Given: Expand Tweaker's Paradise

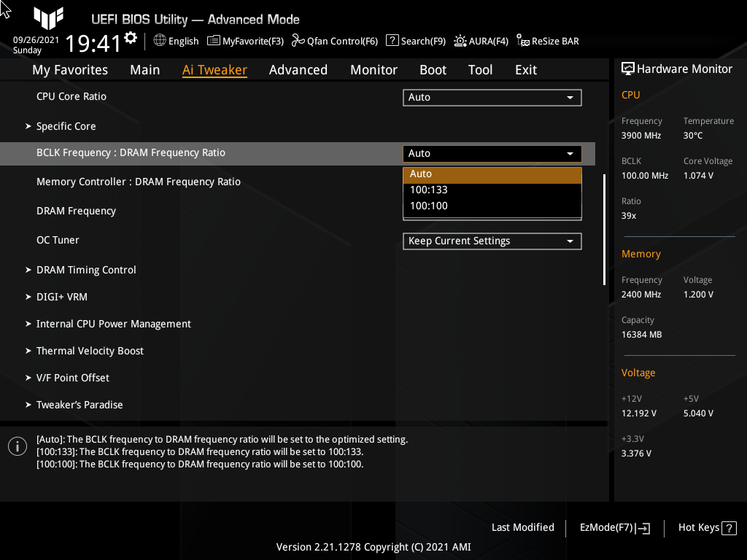Looking at the screenshot, I should point(80,405).
